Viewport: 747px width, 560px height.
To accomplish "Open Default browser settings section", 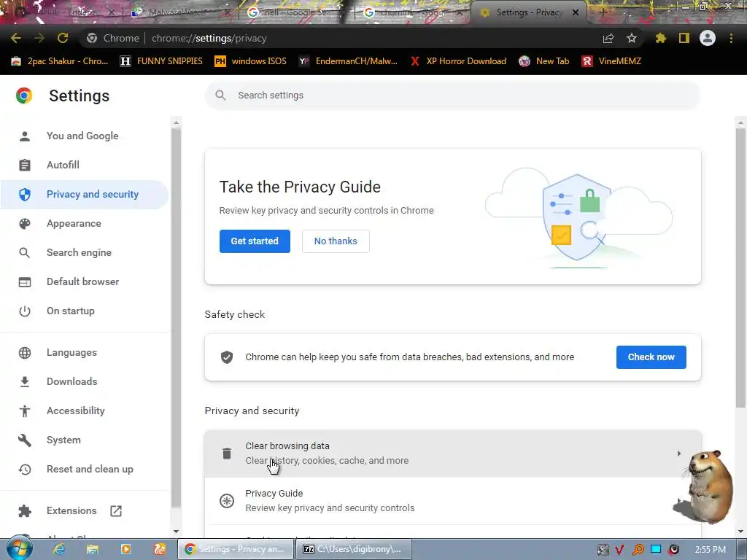I will click(x=85, y=281).
